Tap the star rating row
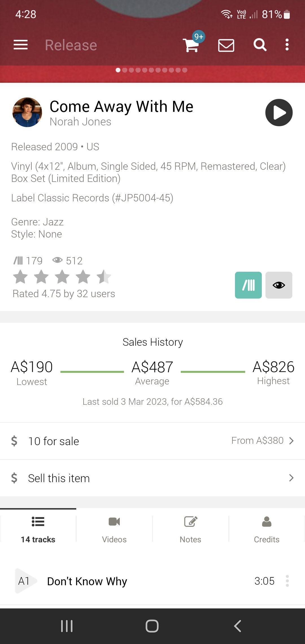The width and height of the screenshot is (305, 644). click(x=62, y=277)
